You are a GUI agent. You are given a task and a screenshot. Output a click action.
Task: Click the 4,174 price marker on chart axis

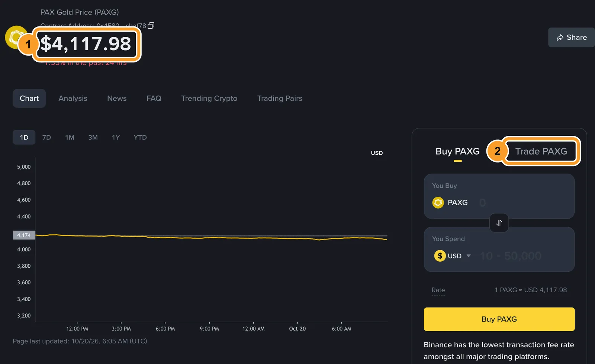(x=24, y=235)
